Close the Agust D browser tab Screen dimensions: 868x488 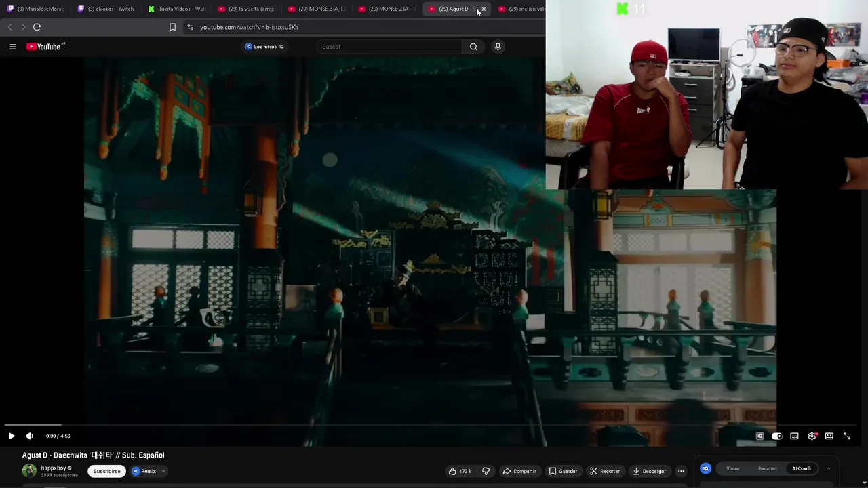coord(483,9)
